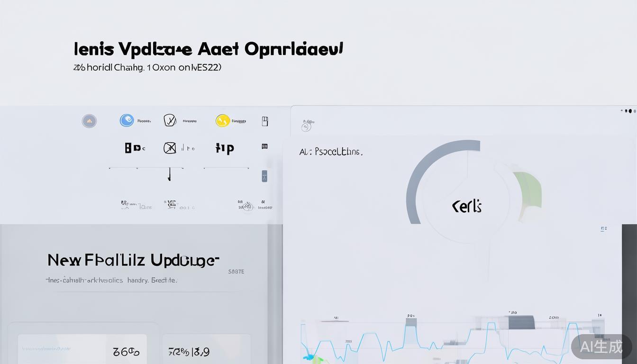637x364 pixels.
Task: Click the circular logo at panel top-left
Action: (306, 126)
